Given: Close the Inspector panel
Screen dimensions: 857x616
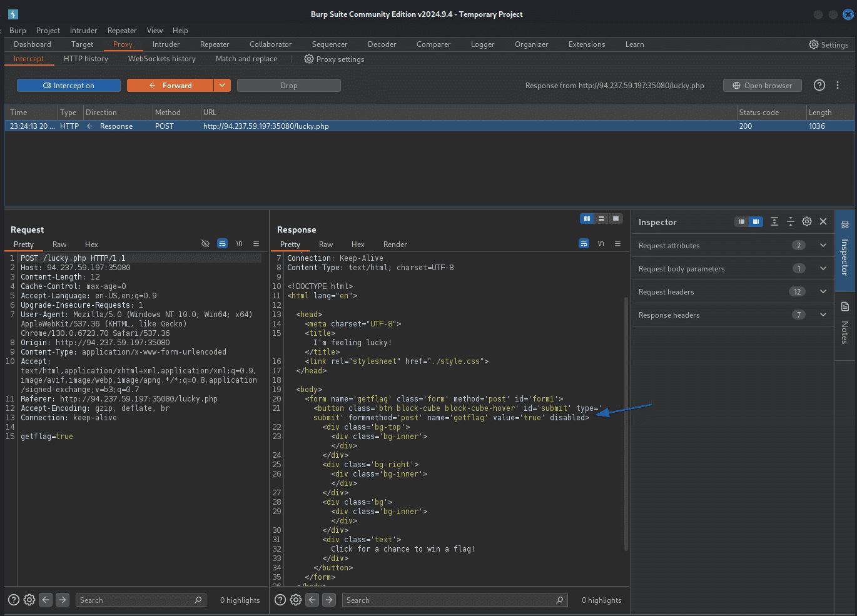Looking at the screenshot, I should pos(823,221).
